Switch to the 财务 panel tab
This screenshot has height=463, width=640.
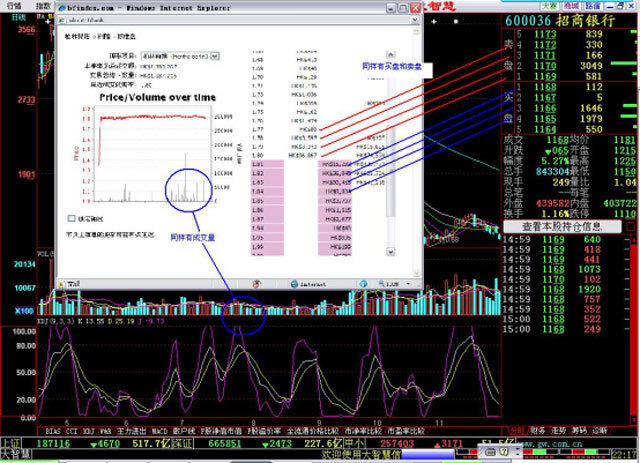tap(538, 430)
